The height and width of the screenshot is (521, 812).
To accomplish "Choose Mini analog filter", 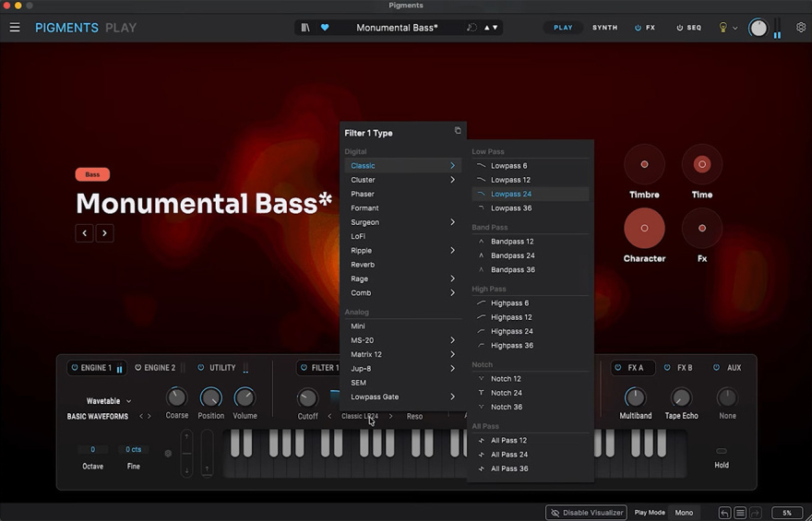I will tap(403, 326).
